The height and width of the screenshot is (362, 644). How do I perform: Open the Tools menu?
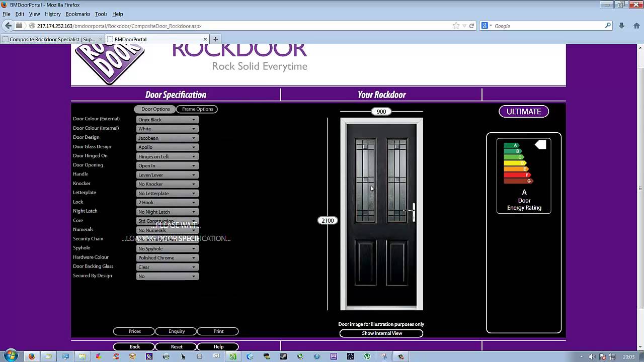101,14
